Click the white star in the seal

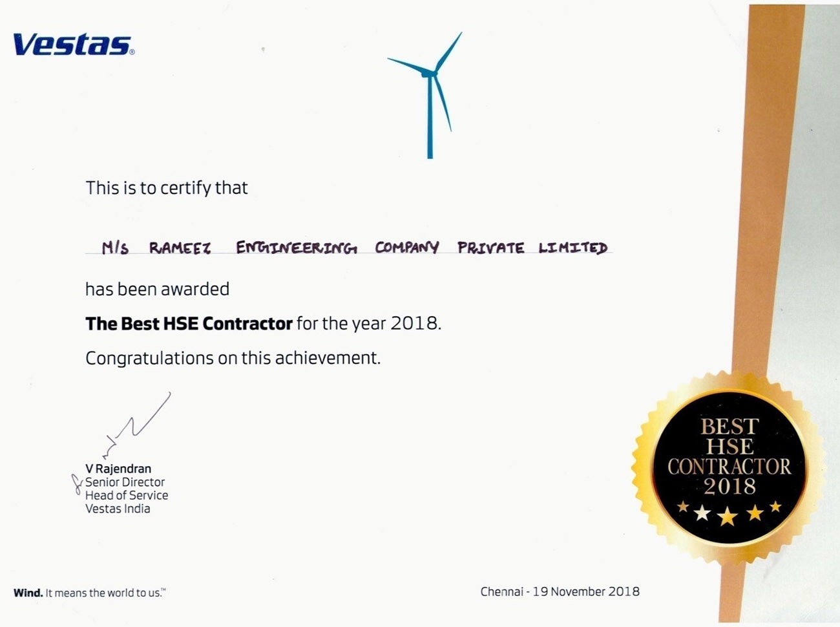(x=702, y=514)
